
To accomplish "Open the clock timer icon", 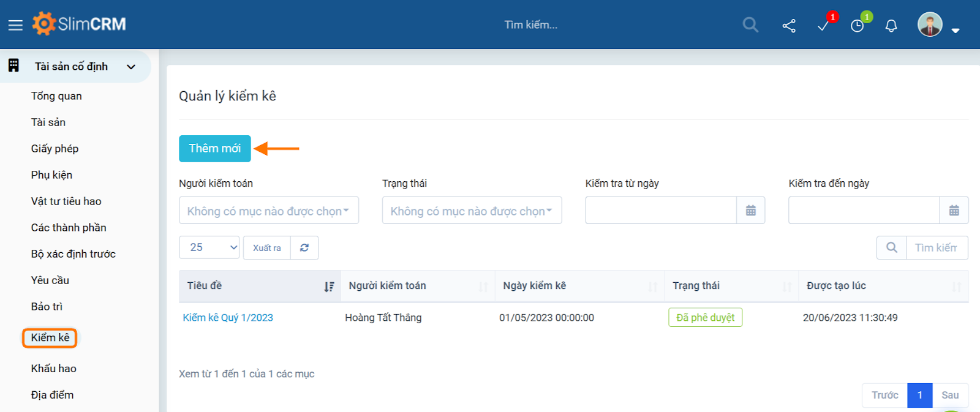I will [x=858, y=26].
